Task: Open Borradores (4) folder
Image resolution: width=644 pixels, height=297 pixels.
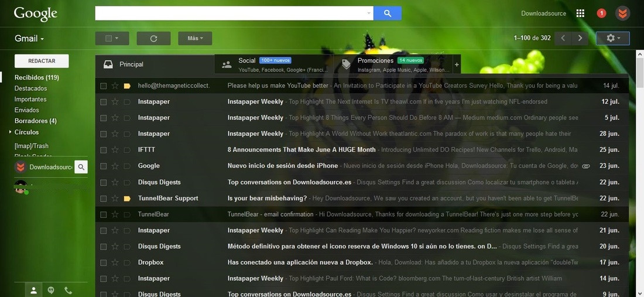Action: 36,121
